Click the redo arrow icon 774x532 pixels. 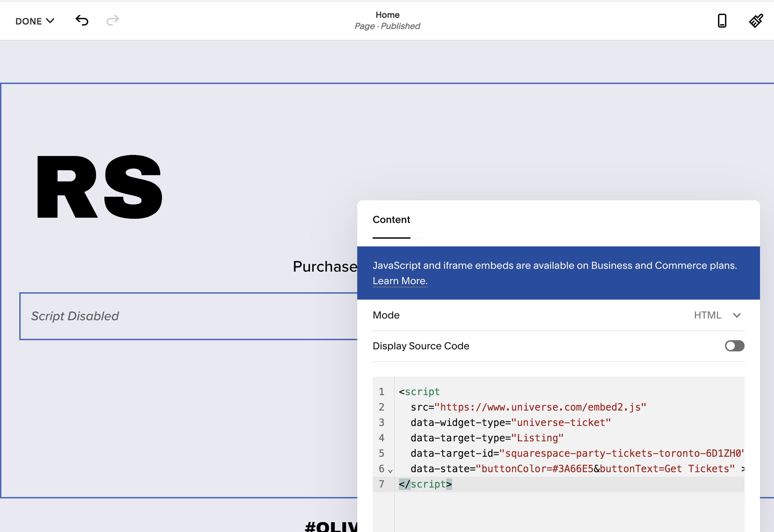point(112,20)
